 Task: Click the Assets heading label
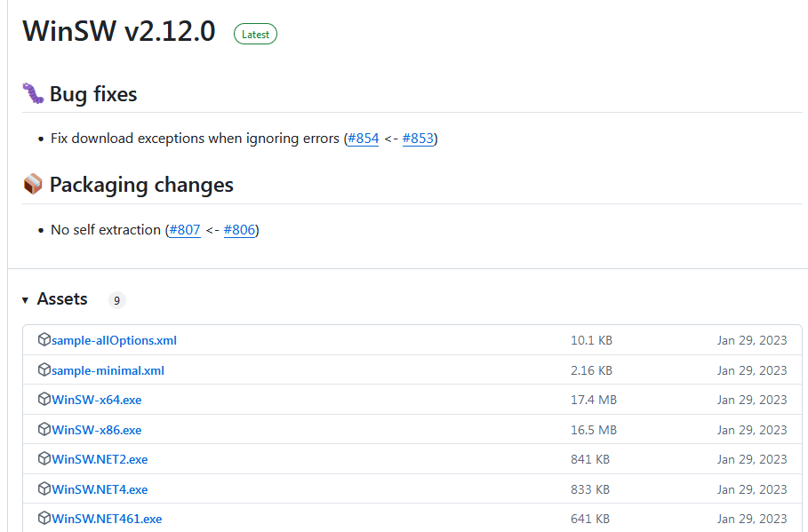[x=62, y=298]
